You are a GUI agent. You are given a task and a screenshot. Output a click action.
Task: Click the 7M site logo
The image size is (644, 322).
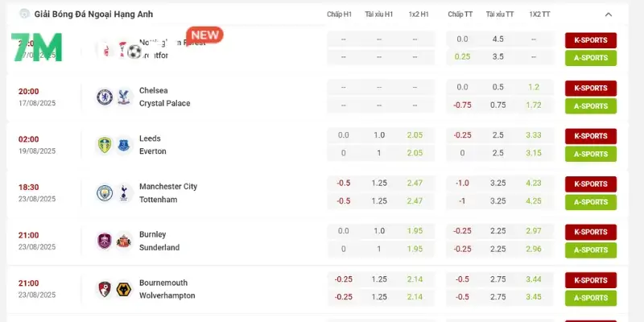[36, 47]
